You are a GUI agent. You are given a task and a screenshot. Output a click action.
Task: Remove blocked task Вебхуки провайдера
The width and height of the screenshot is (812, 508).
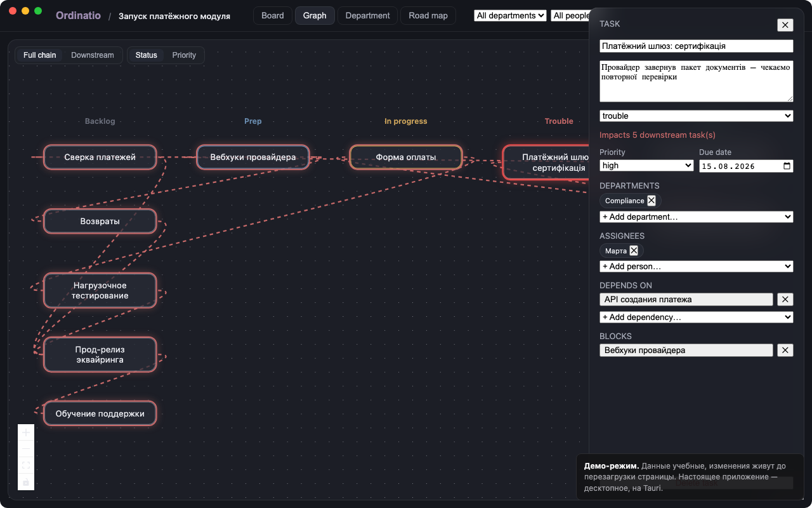coord(785,350)
